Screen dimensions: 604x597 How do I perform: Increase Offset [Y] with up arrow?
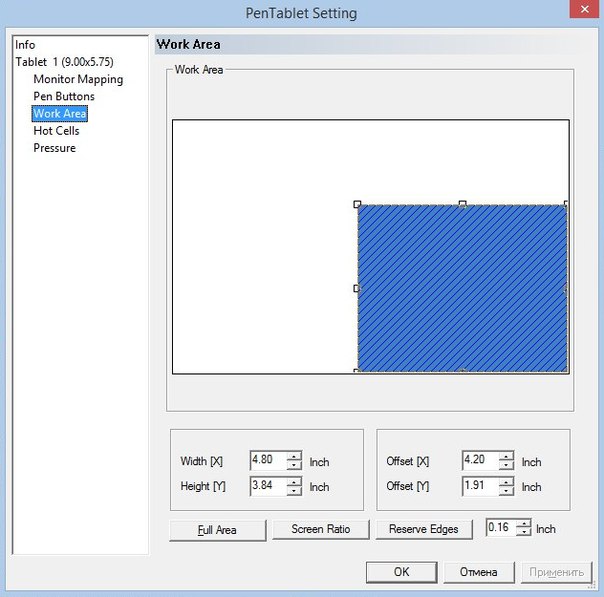tap(506, 481)
